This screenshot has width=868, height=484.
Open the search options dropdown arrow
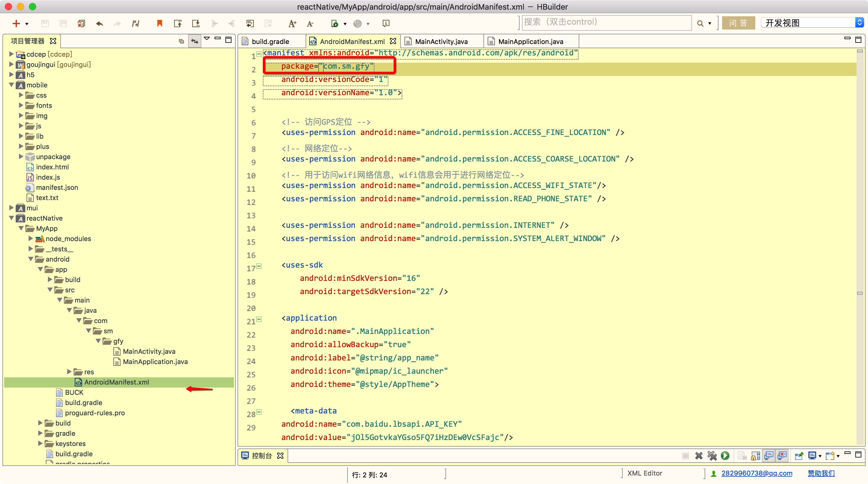coord(710,24)
